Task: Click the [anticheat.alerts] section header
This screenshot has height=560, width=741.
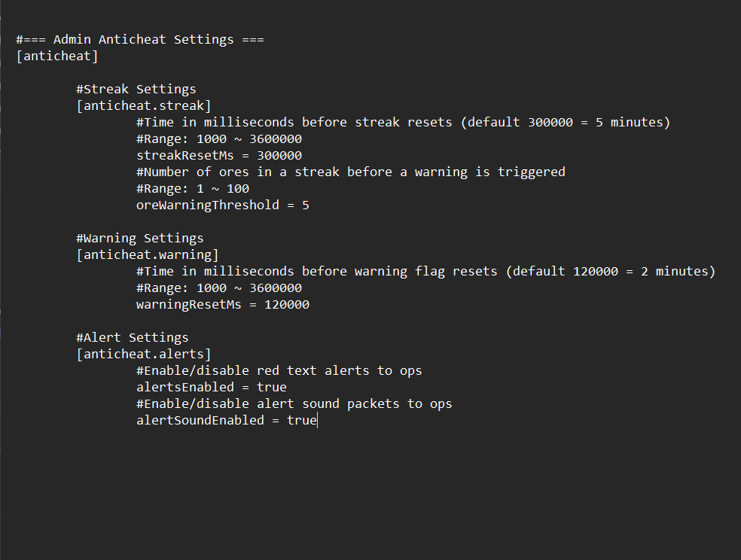Action: pos(143,354)
